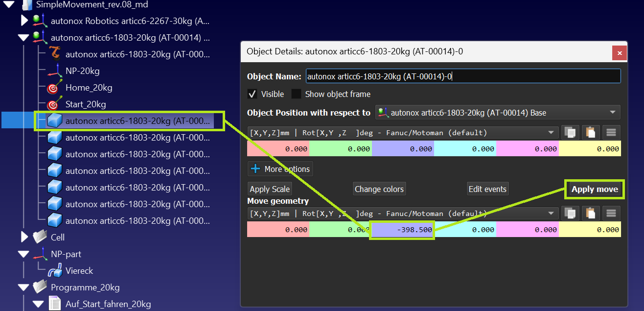Click the yellow Rot Z field in Move geometry

tap(590, 229)
